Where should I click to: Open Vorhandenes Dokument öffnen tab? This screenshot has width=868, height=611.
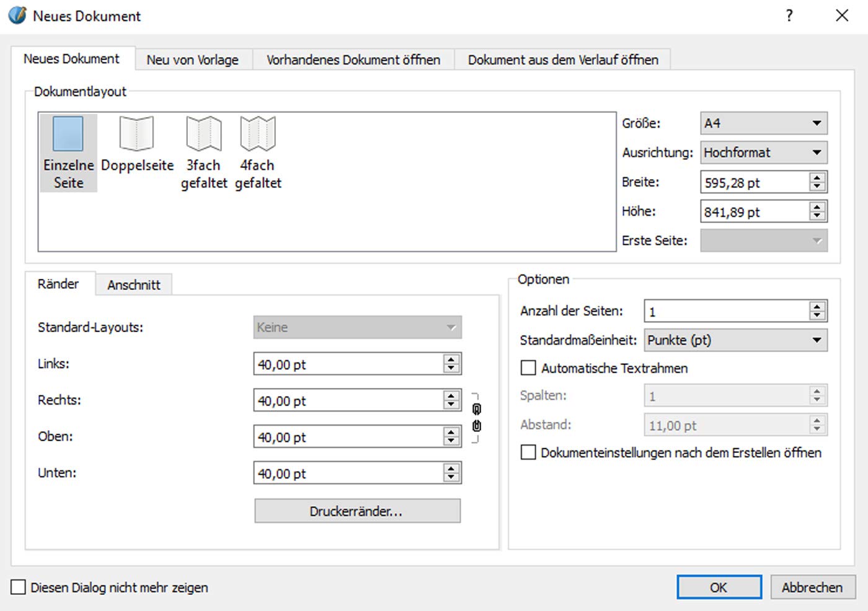click(353, 60)
